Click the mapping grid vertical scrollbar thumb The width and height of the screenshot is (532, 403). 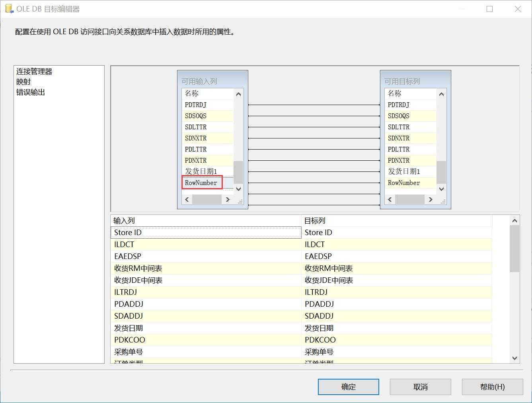point(514,249)
